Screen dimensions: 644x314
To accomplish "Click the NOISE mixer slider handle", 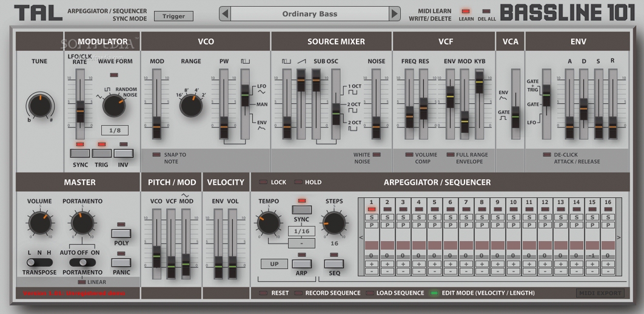I will (376, 127).
